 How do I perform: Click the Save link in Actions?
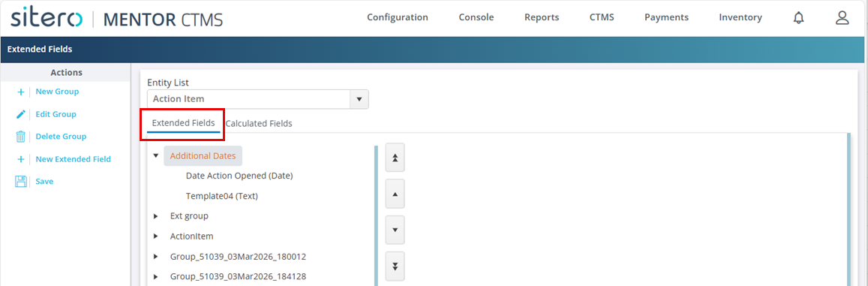[x=44, y=181]
